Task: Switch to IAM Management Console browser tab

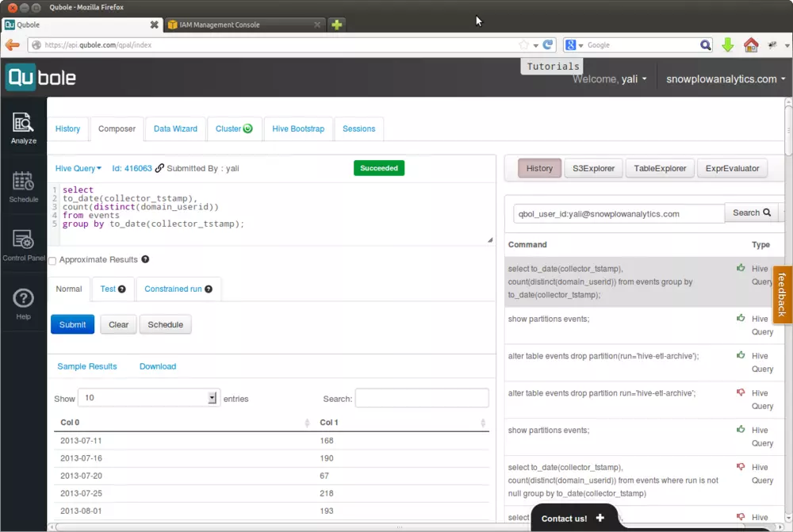Action: 243,25
